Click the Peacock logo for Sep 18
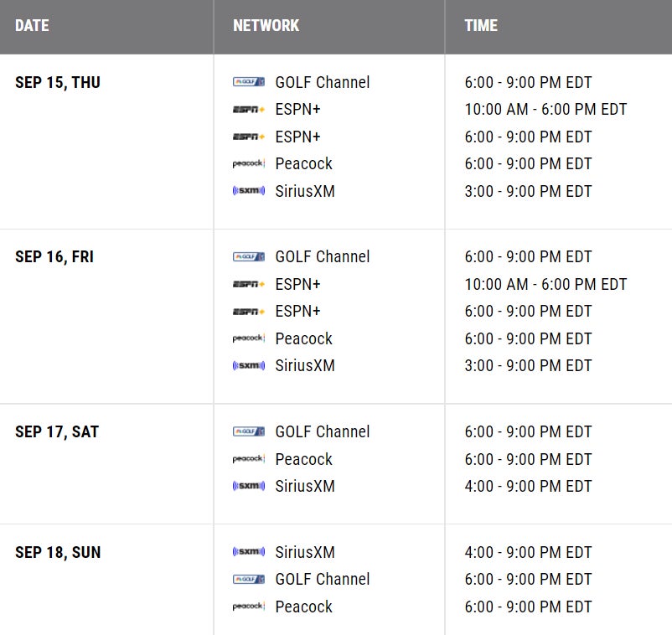 [249, 607]
